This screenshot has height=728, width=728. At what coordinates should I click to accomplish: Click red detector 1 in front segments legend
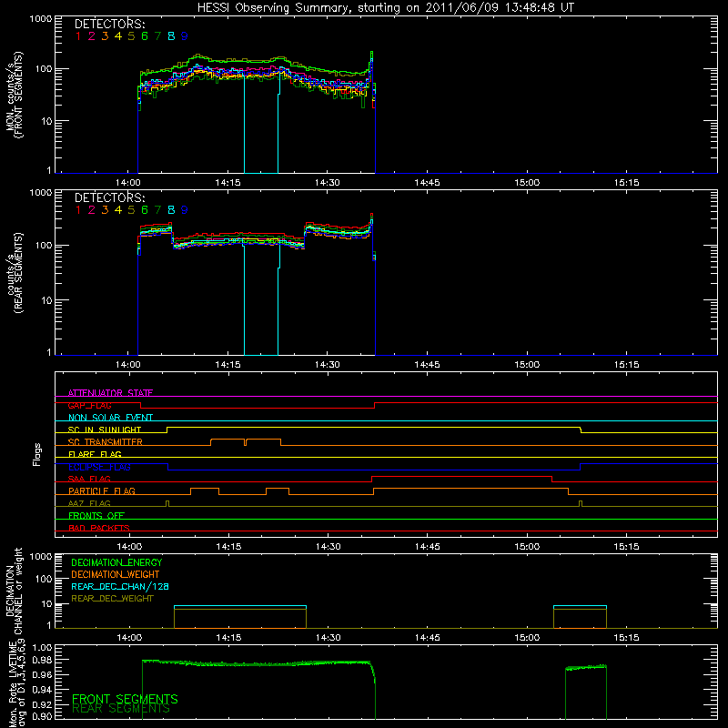click(78, 36)
